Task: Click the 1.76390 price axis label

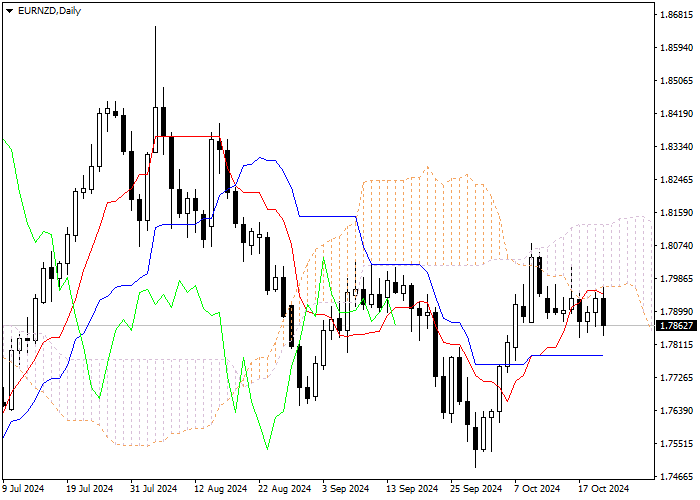Action: (x=676, y=411)
